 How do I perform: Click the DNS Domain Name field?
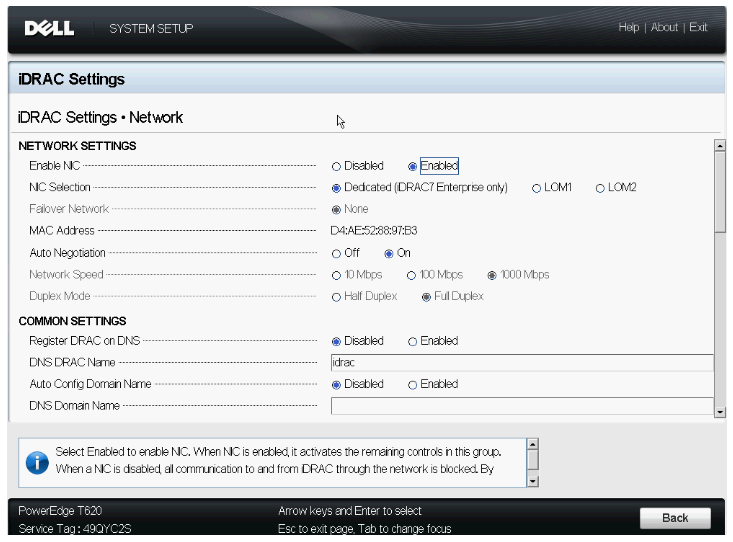click(522, 405)
